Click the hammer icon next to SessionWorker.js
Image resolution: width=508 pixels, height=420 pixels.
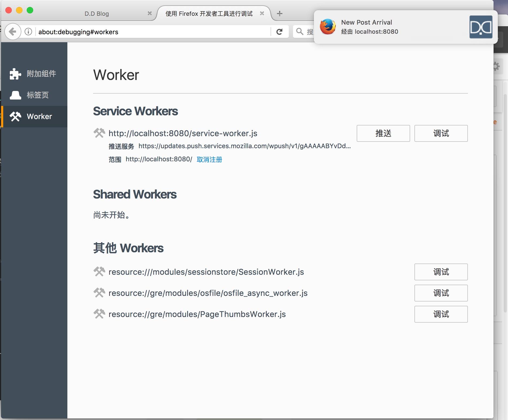point(99,272)
